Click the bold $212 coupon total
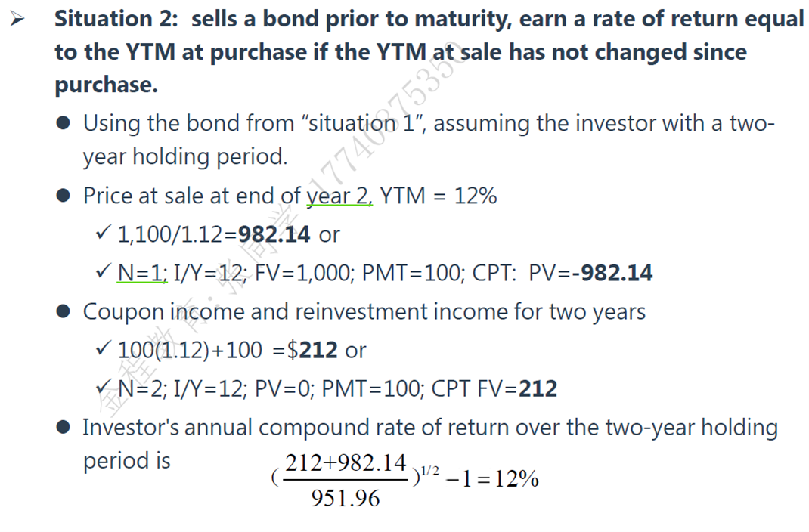This screenshot has height=532, width=809. pos(312,351)
